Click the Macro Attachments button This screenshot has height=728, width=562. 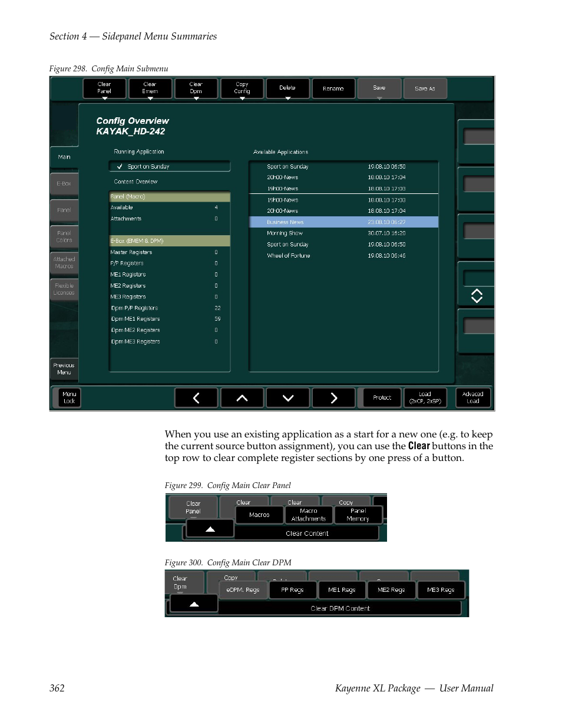(309, 515)
